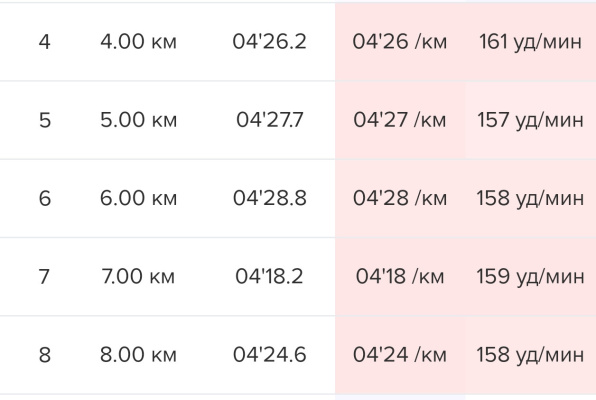Select heart rate 161 уд/мин
Viewport: 596px width, 400px height.
tap(530, 42)
